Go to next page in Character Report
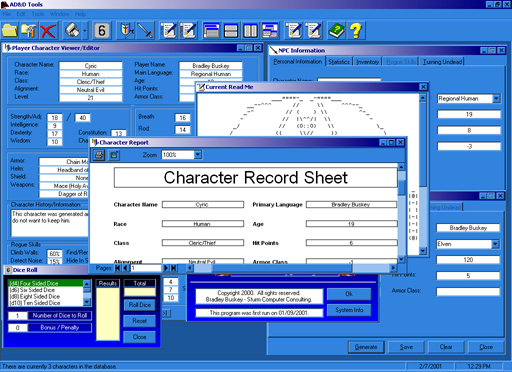This screenshot has height=372, width=512. pos(166,268)
